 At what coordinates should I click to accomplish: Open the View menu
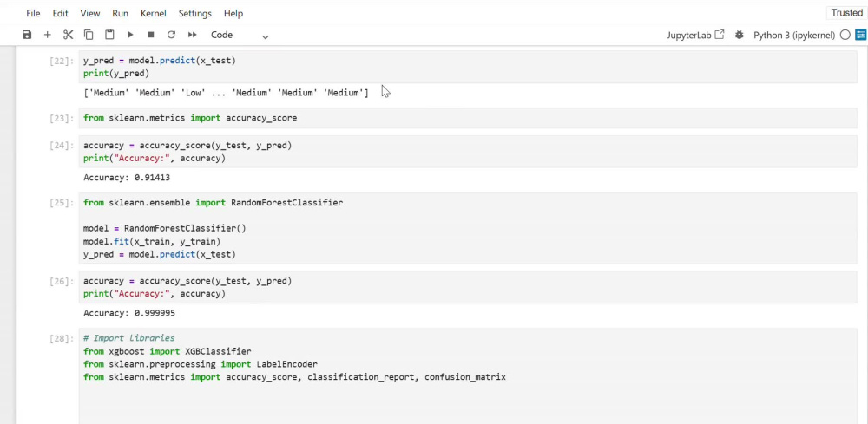click(90, 13)
